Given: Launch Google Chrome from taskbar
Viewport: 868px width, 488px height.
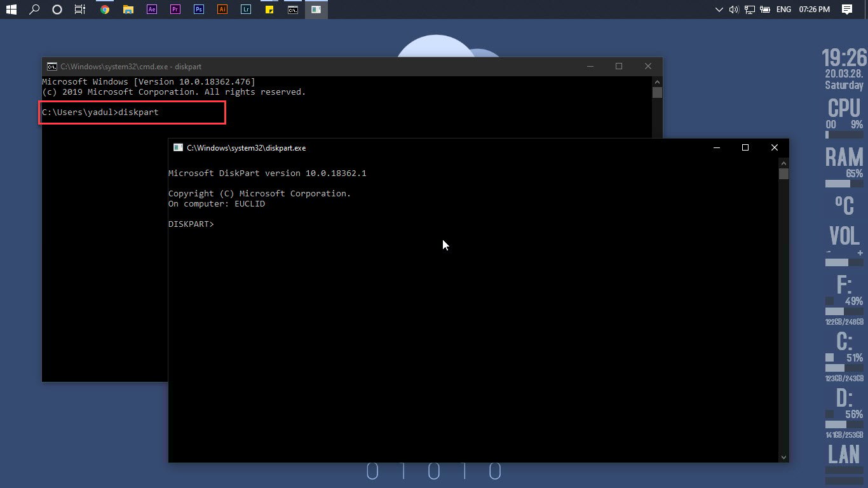Looking at the screenshot, I should click(105, 10).
